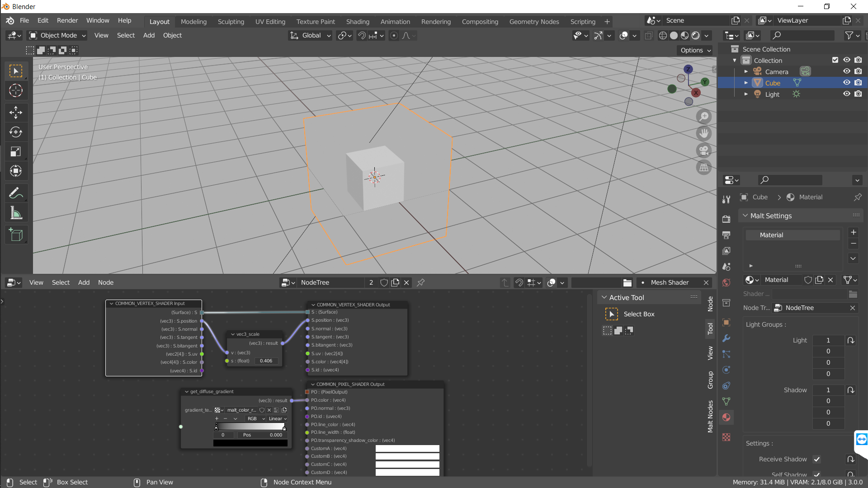
Task: Select the Scale tool
Action: (16, 151)
